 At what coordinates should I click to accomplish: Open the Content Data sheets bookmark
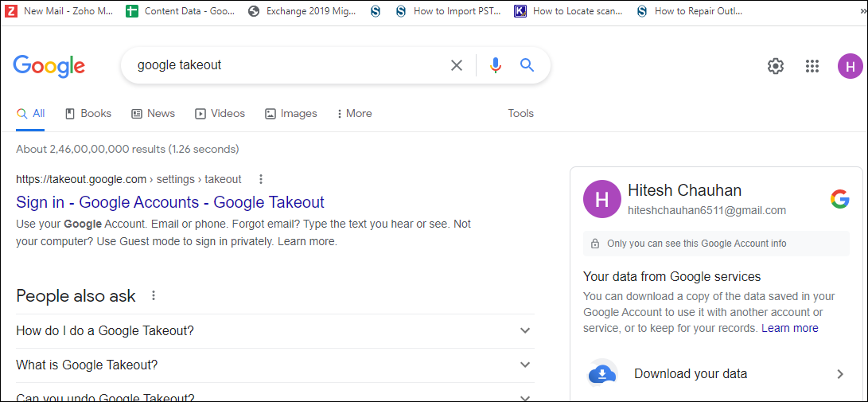click(x=179, y=10)
